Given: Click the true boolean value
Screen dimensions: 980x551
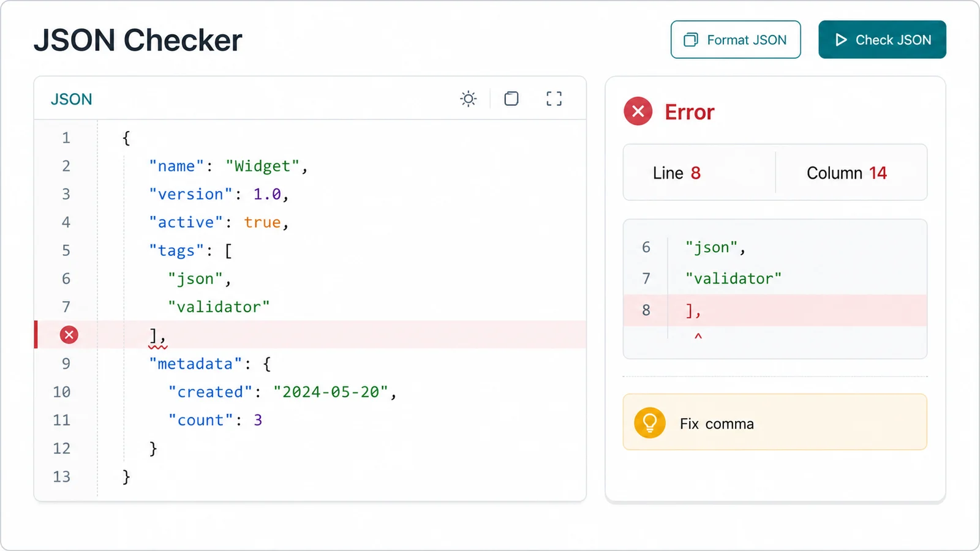Looking at the screenshot, I should (x=262, y=222).
